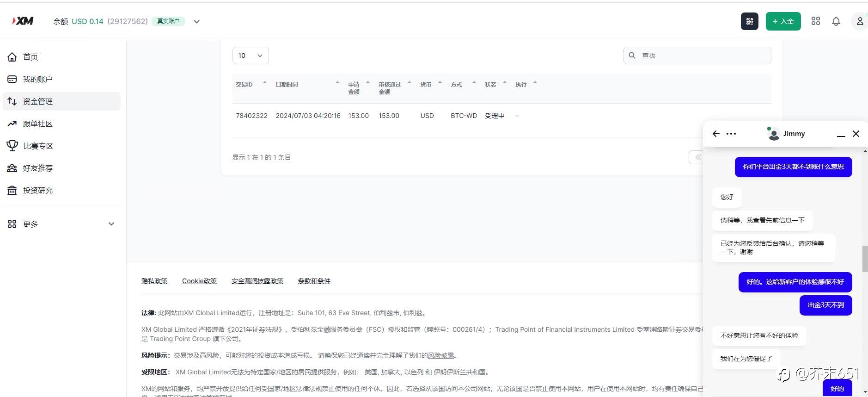The width and height of the screenshot is (868, 397).
Task: Click the chat message 您好
Action: tap(727, 197)
